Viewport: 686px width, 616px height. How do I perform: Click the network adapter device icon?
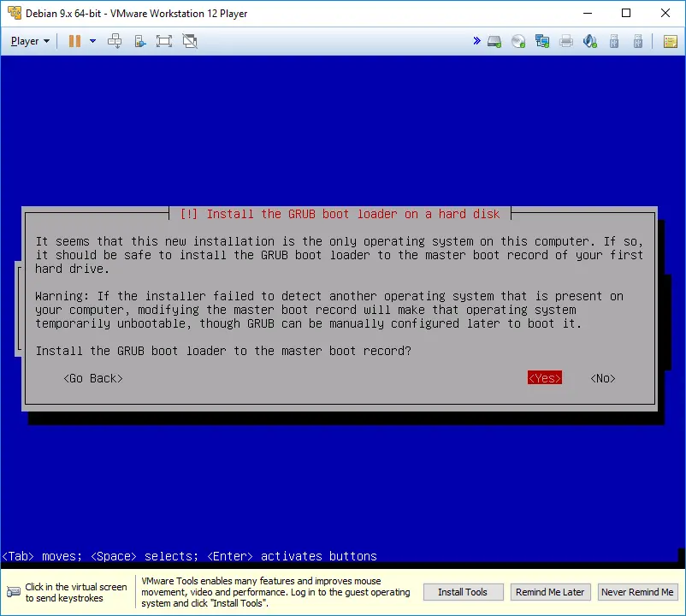tap(542, 42)
